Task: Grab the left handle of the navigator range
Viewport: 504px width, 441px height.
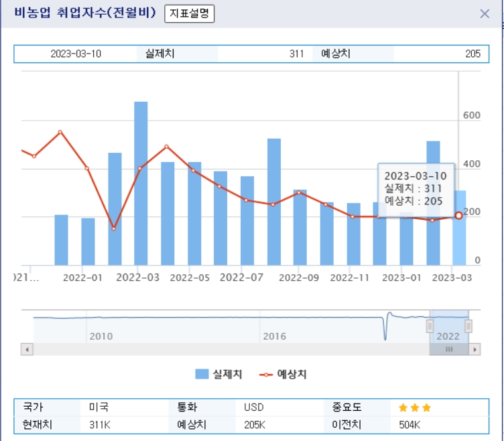Action: 430,326
